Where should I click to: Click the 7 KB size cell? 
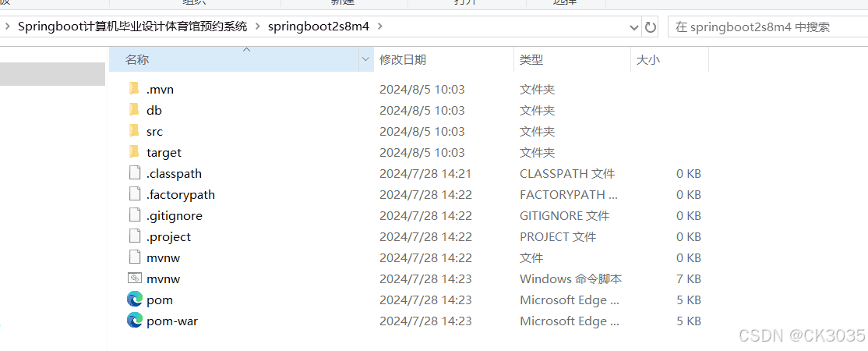tap(689, 279)
